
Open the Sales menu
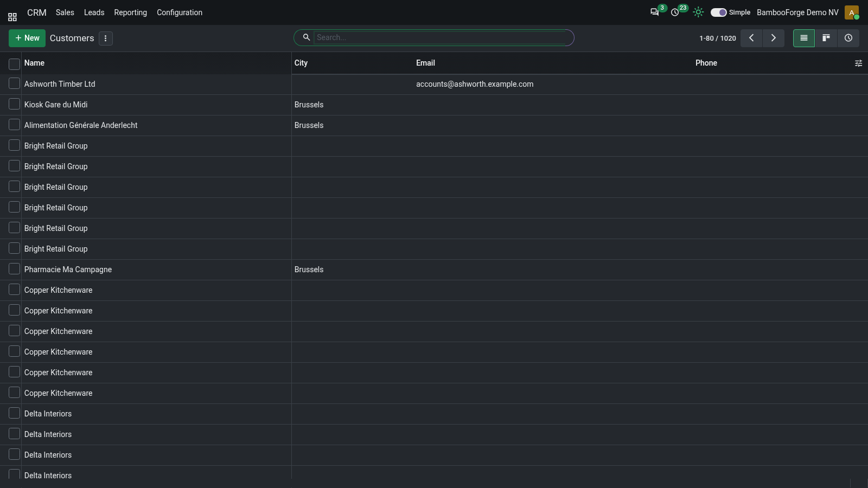65,12
